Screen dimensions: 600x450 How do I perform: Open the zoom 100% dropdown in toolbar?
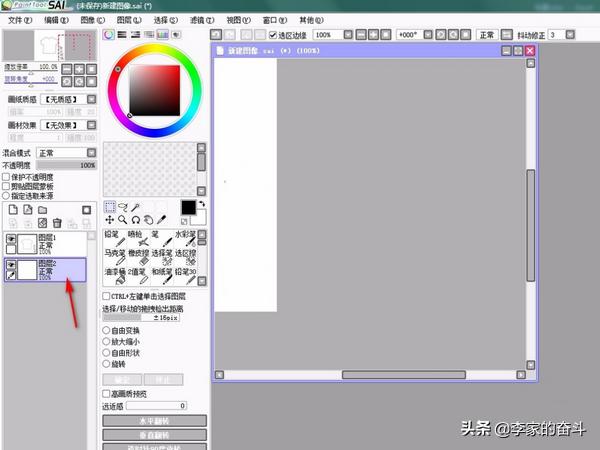pos(348,35)
